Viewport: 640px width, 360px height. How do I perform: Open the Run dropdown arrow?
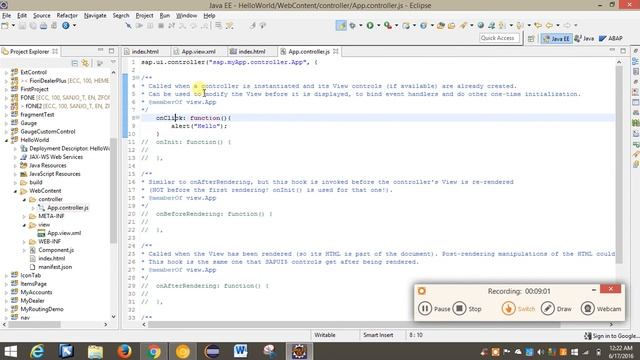pos(378,26)
